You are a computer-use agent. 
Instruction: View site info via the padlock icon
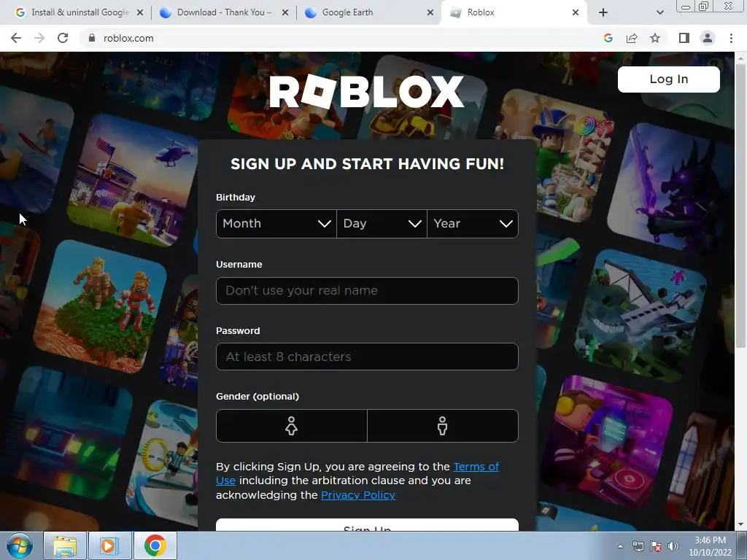(x=92, y=38)
